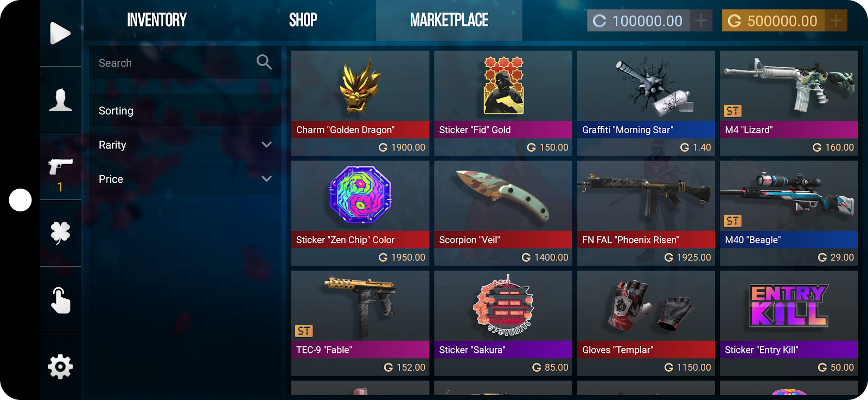The width and height of the screenshot is (868, 400).
Task: Open the Sorting options row
Action: coord(185,111)
